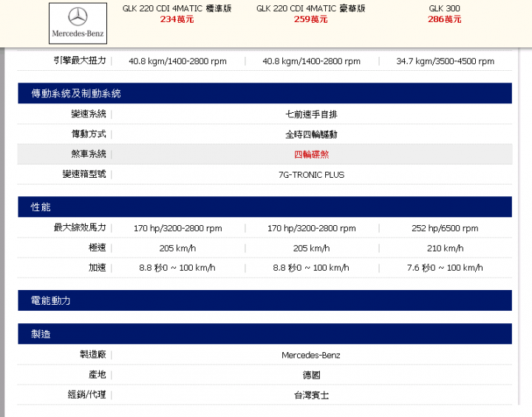The height and width of the screenshot is (417, 532).
Task: Click the 製造 section header
Action: coord(265,334)
